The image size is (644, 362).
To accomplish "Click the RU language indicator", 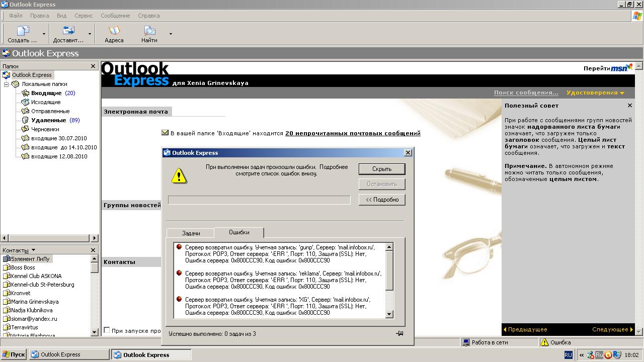I will (x=568, y=354).
